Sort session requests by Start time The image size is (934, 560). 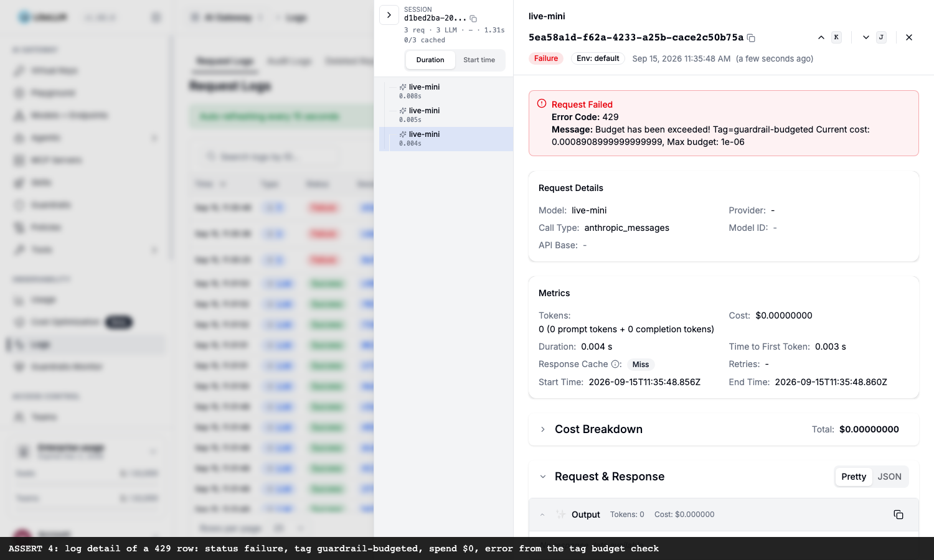tap(479, 60)
